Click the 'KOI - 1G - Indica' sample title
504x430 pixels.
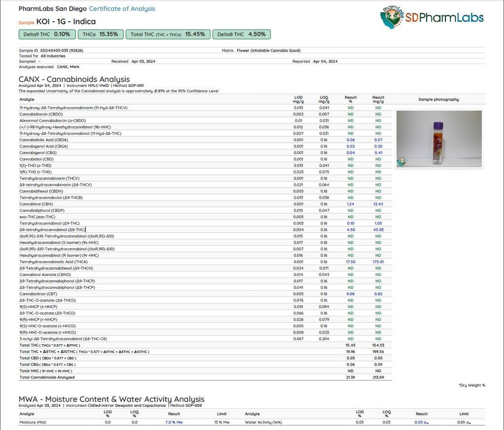66,22
